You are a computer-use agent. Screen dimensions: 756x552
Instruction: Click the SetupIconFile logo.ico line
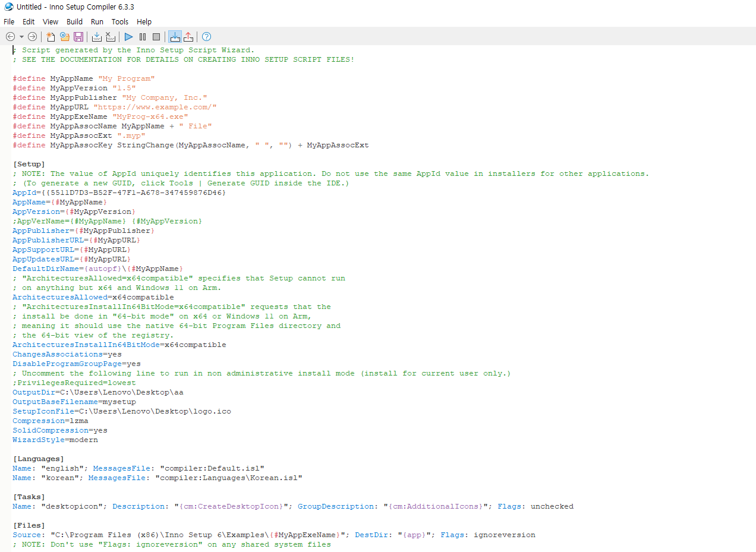[122, 411]
